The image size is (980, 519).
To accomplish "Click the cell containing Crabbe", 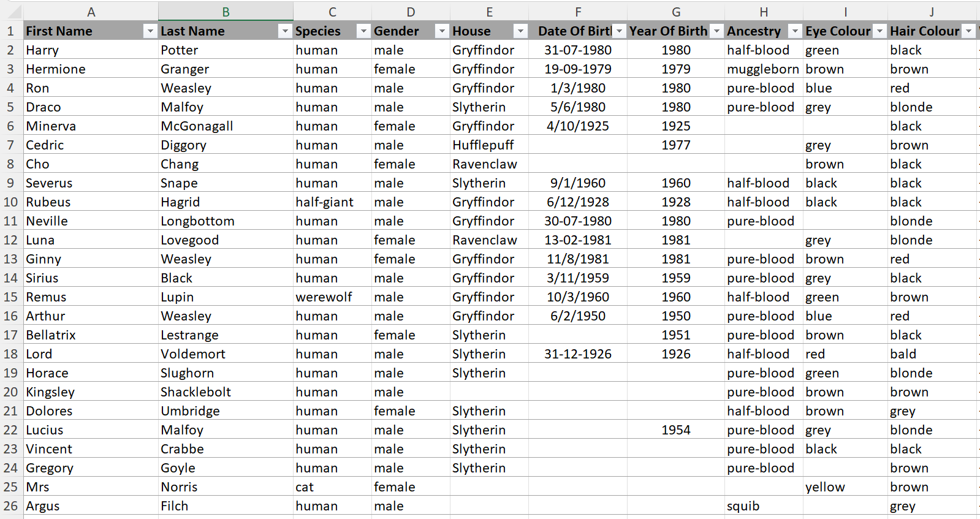I will point(226,449).
